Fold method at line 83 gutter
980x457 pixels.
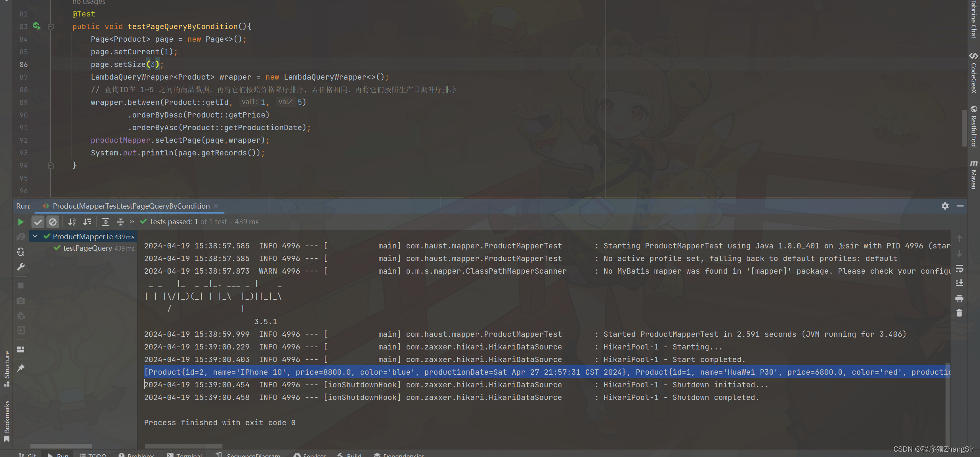(51, 27)
